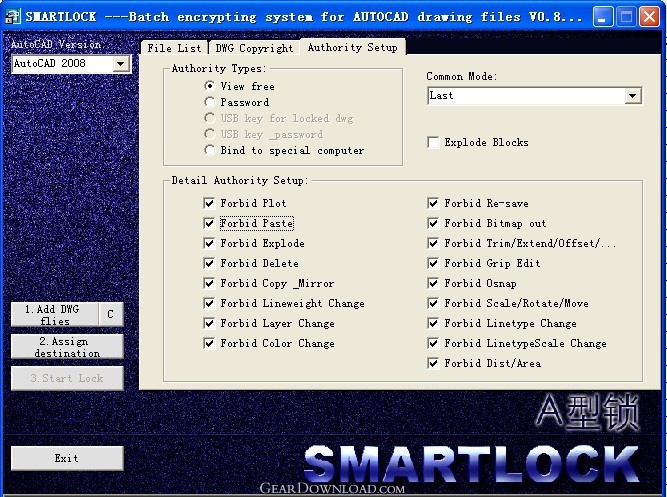Toggle Forbid Bitmap out
Screen dimensions: 667x497
click(433, 223)
